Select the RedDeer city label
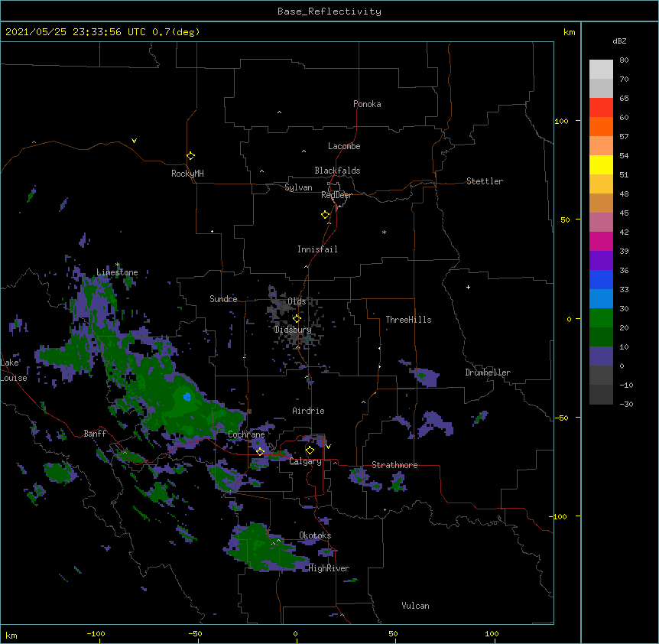The image size is (659, 644). pos(336,195)
